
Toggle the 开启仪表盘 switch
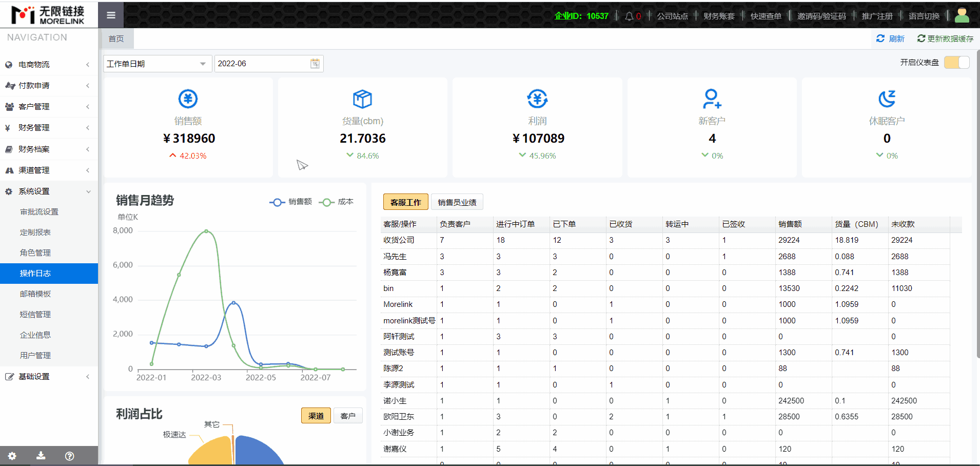pyautogui.click(x=957, y=63)
